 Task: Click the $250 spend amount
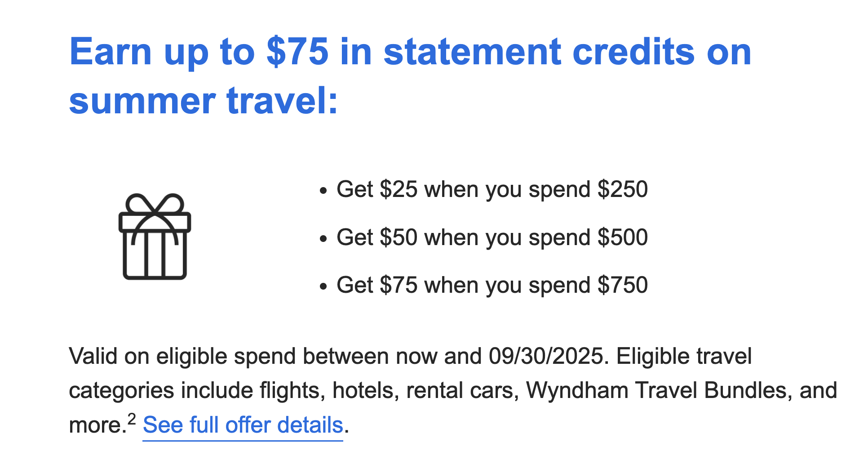click(x=623, y=189)
